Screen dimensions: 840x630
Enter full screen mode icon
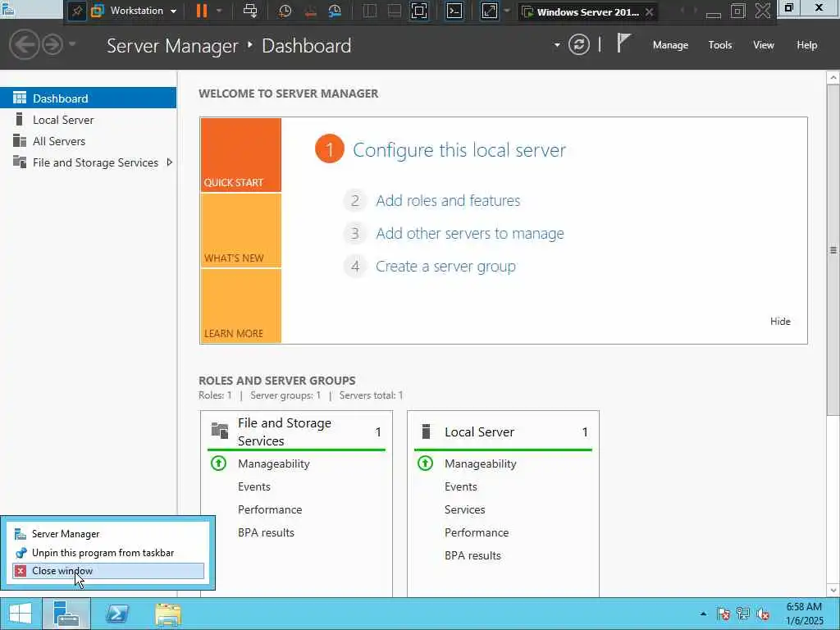pos(419,11)
